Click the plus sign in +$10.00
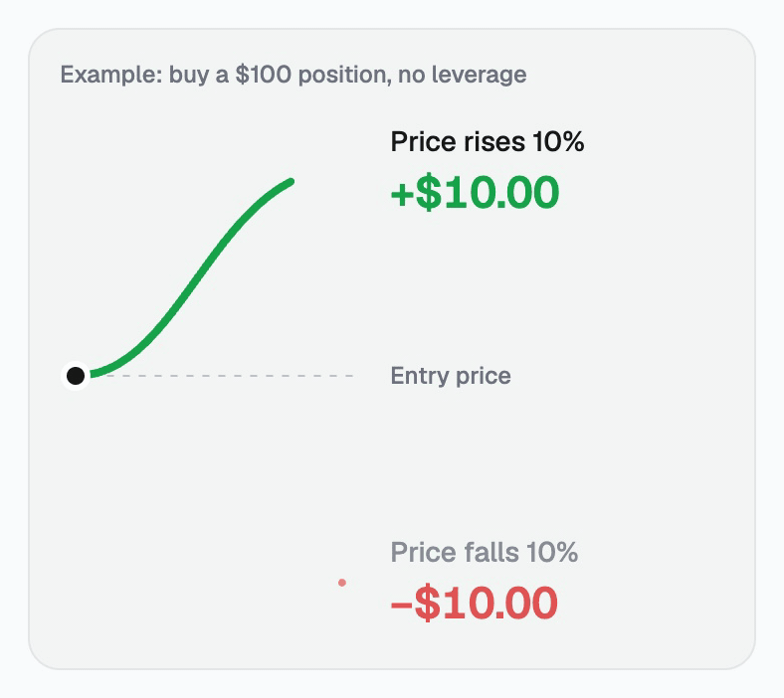 [403, 194]
